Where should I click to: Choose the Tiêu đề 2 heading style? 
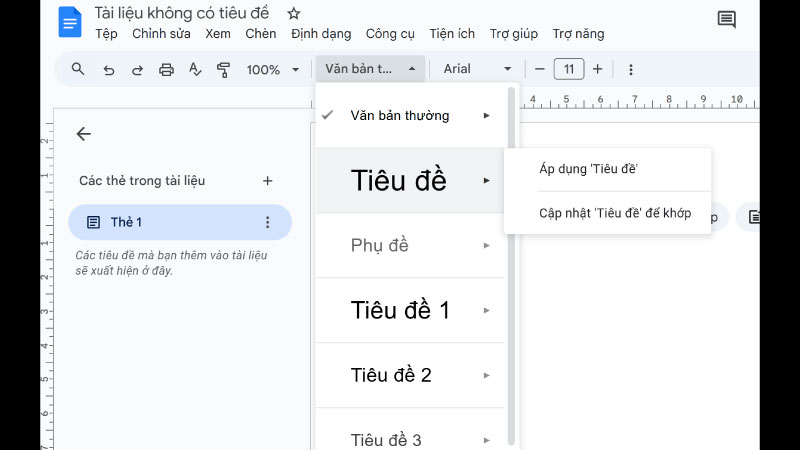pyautogui.click(x=410, y=376)
